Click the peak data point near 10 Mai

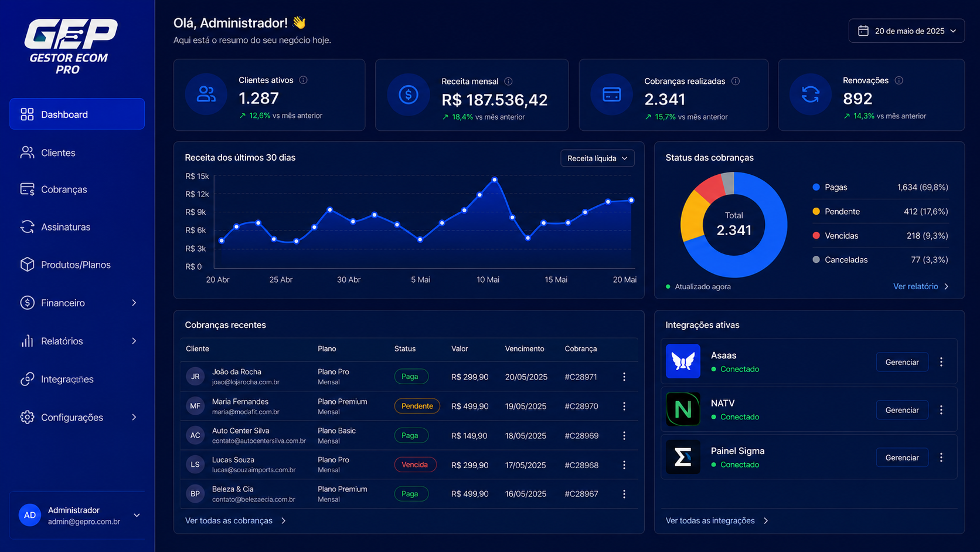pyautogui.click(x=495, y=180)
